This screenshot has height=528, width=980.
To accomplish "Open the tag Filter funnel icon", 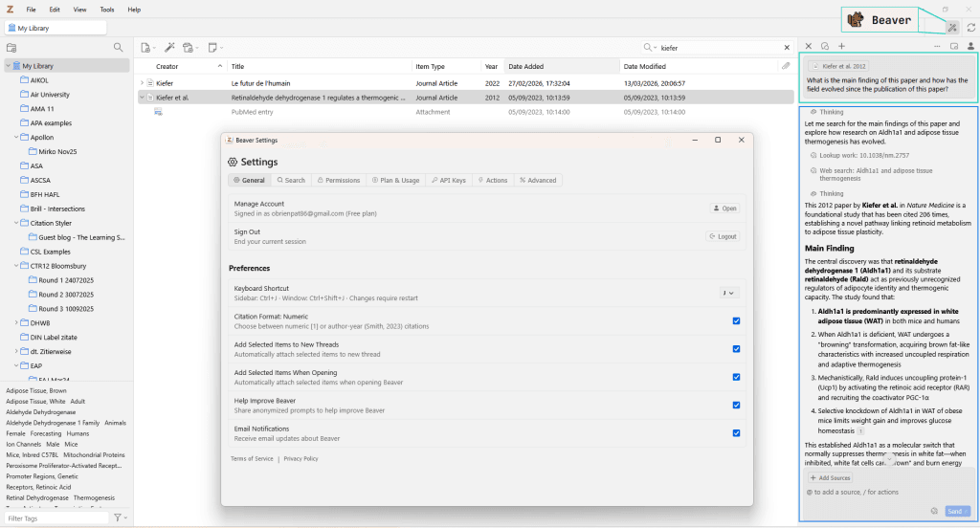I will (x=118, y=517).
